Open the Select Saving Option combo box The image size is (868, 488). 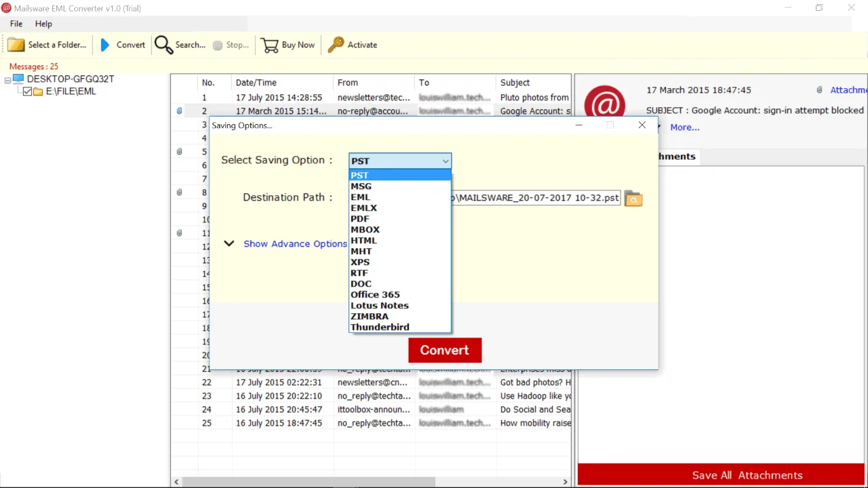tap(400, 161)
